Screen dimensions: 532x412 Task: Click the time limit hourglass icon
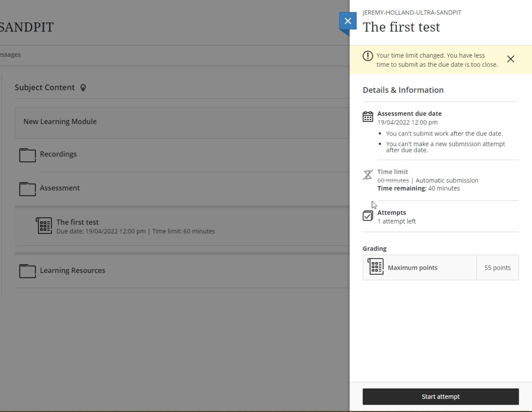(368, 175)
